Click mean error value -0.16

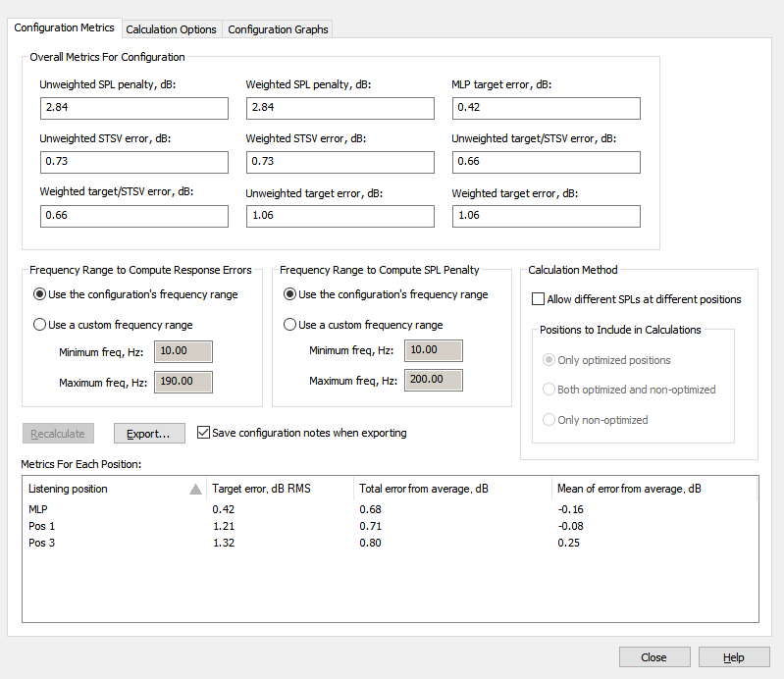coord(570,509)
